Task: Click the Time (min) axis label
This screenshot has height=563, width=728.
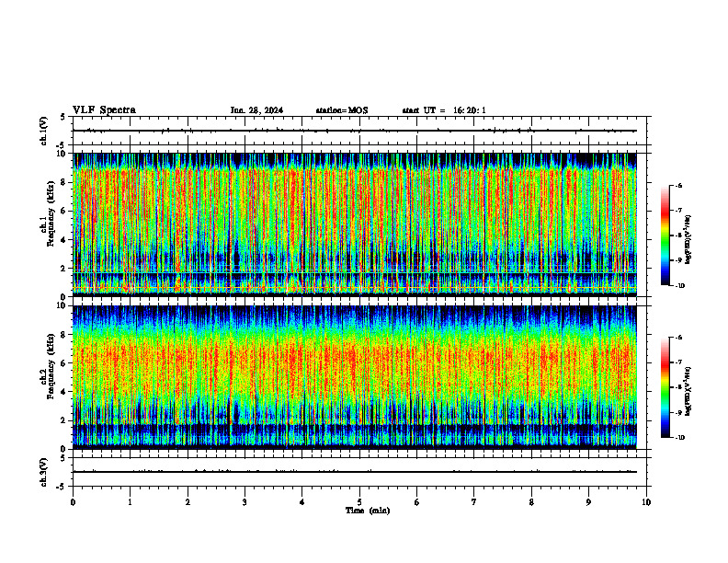Action: coord(368,511)
